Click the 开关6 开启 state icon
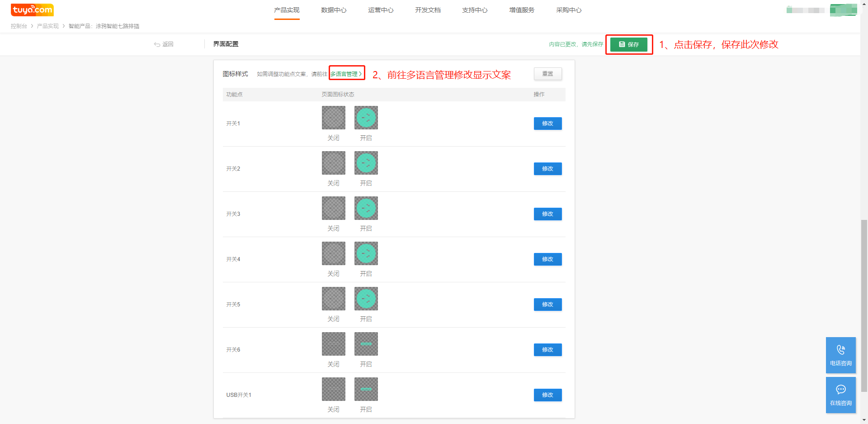The height and width of the screenshot is (424, 868). tap(366, 344)
